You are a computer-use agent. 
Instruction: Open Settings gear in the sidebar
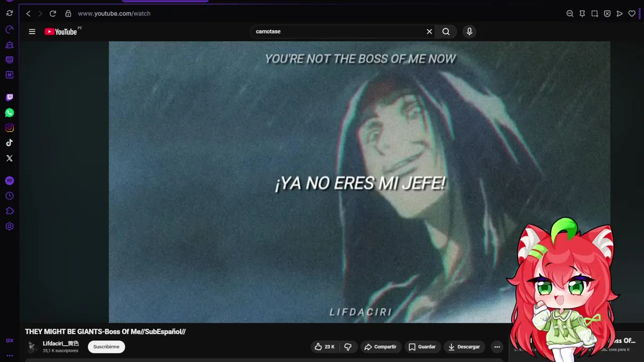coord(10,226)
